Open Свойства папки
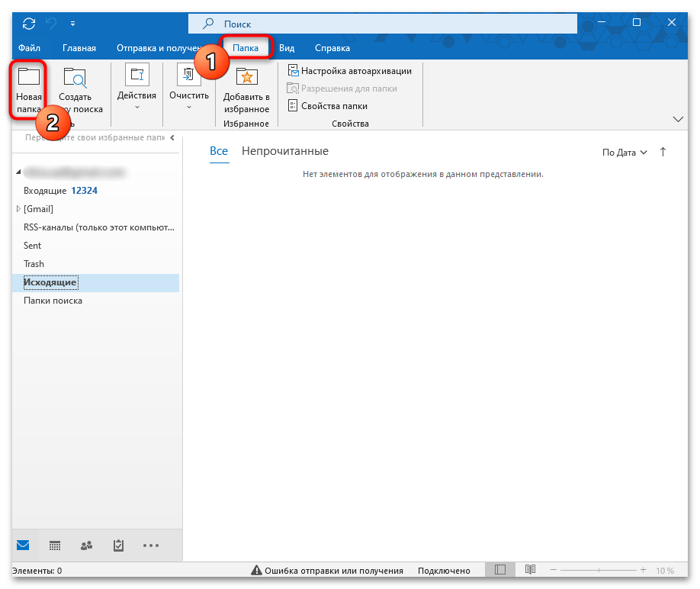Viewport: 700px width, 589px height. 334,105
